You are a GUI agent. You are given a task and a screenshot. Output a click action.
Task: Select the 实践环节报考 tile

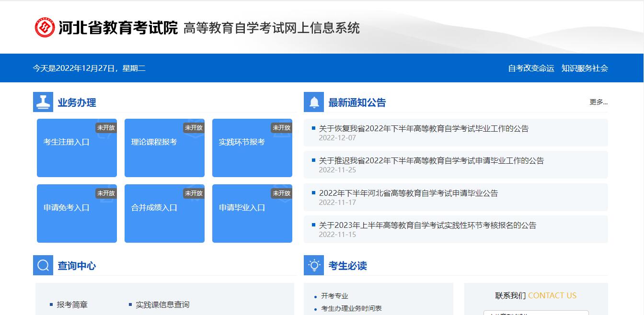coord(252,148)
